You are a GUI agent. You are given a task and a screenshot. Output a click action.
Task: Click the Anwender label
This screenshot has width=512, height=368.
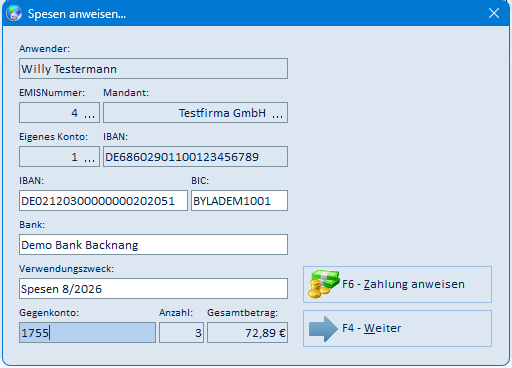pyautogui.click(x=44, y=49)
